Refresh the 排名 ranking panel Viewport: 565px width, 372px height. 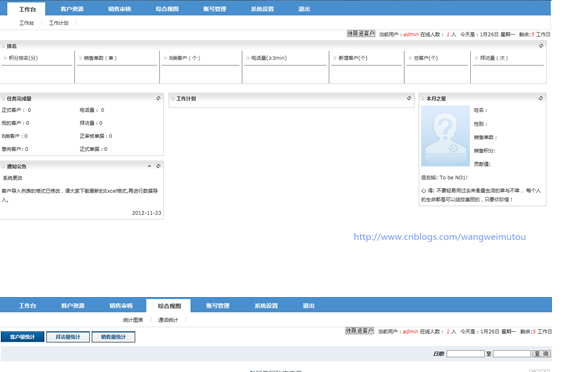(x=541, y=46)
